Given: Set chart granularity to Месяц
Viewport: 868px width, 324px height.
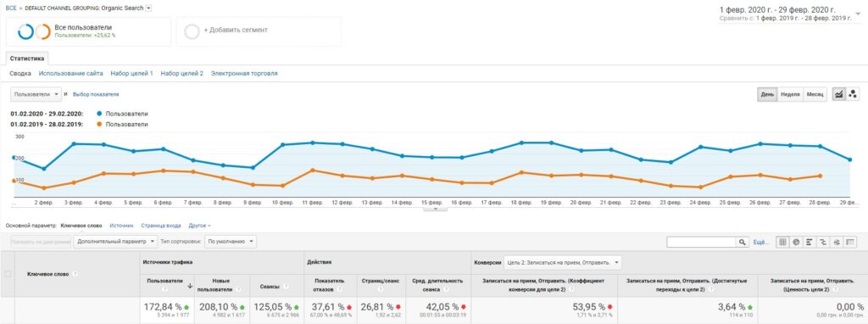Looking at the screenshot, I should click(x=815, y=94).
